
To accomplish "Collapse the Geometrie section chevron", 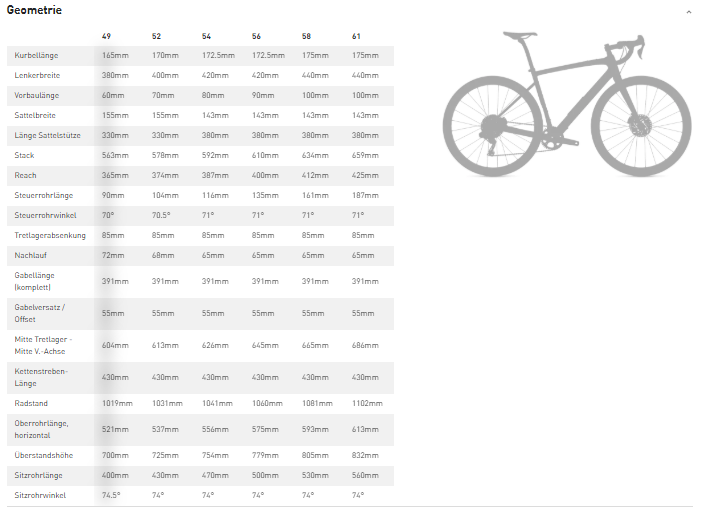I will [689, 12].
